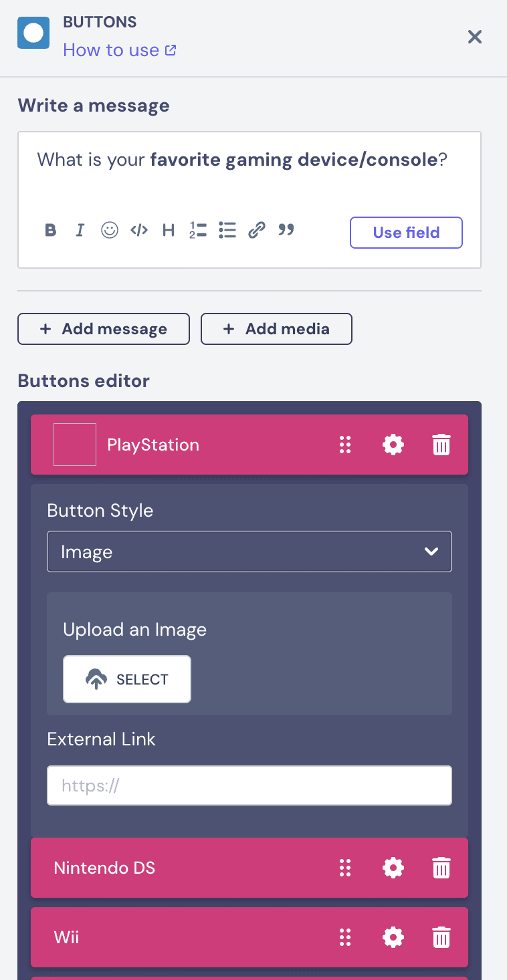The height and width of the screenshot is (980, 507).
Task: Open the emoji picker
Action: (110, 231)
